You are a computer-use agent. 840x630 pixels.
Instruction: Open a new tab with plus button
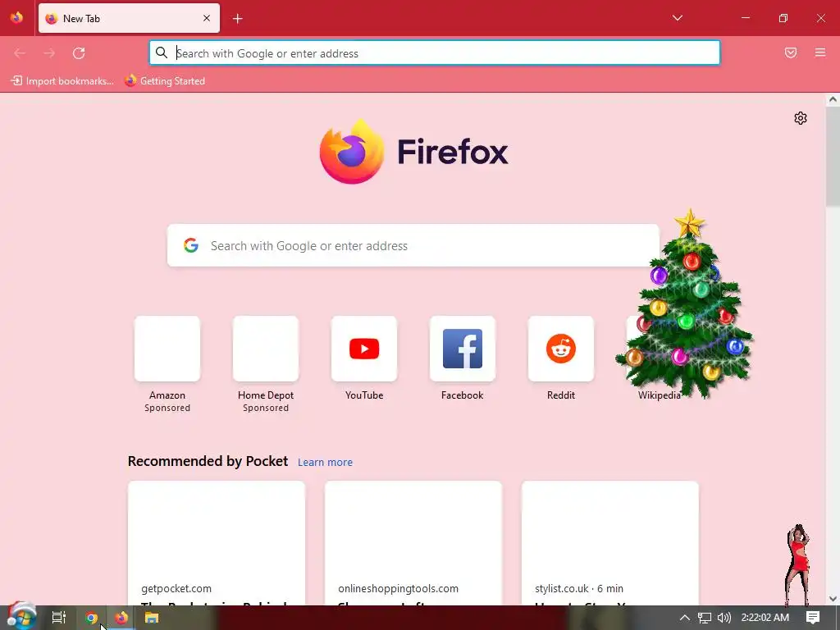(x=238, y=19)
